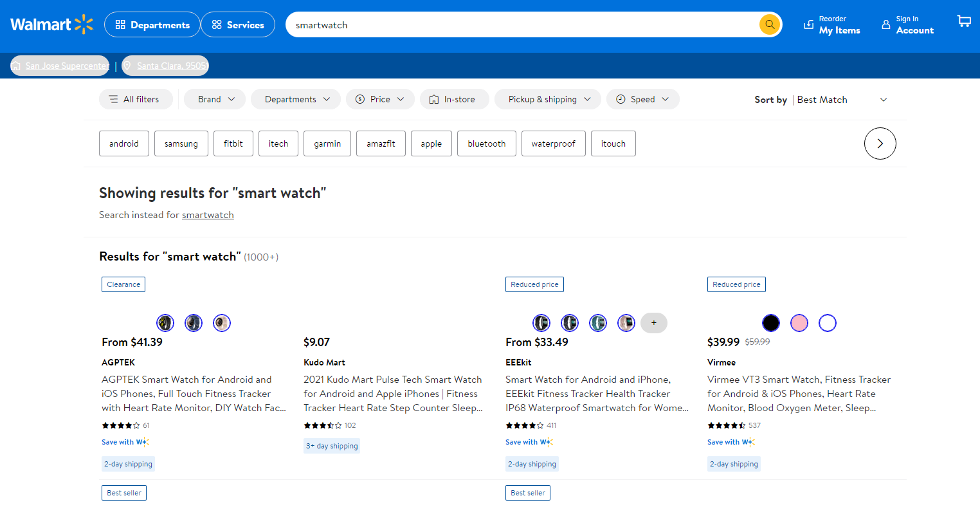Viewport: 980px width, 516px height.
Task: Open AGPTEK Smart Watch product title
Action: coord(194,394)
